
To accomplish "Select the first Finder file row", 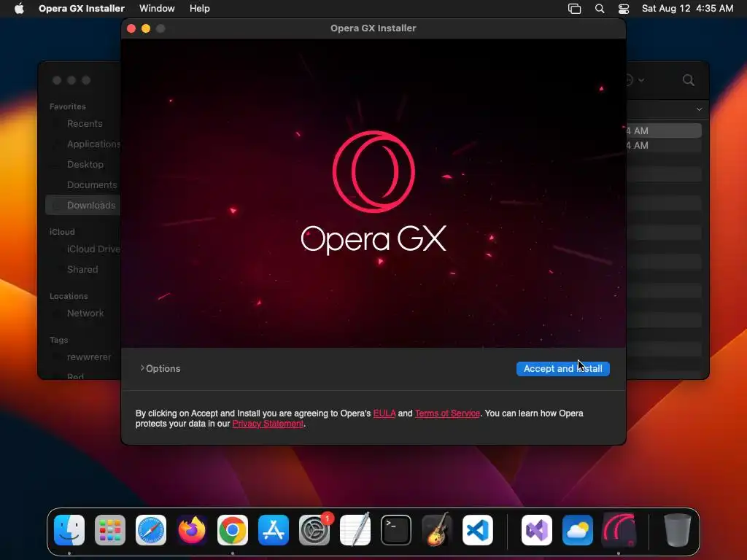I will pos(663,131).
